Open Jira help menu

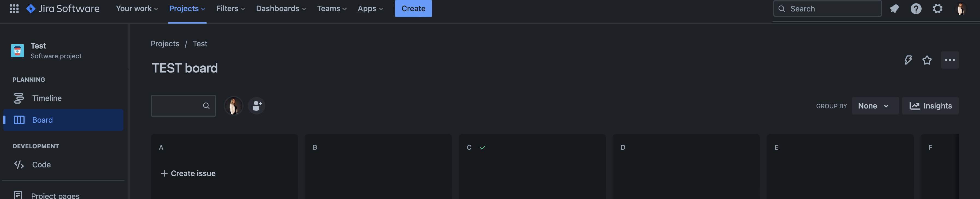pyautogui.click(x=916, y=8)
